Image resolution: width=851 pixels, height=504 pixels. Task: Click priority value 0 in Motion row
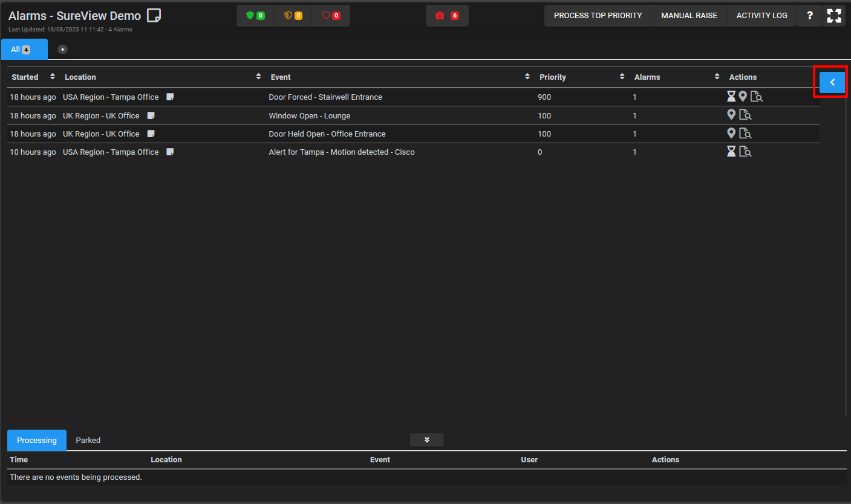click(x=540, y=152)
